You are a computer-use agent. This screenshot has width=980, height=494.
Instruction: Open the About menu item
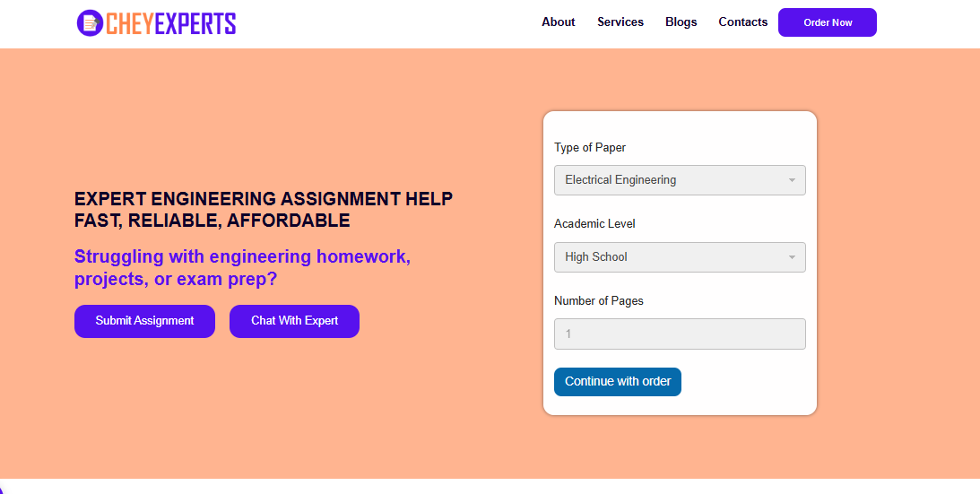[558, 22]
